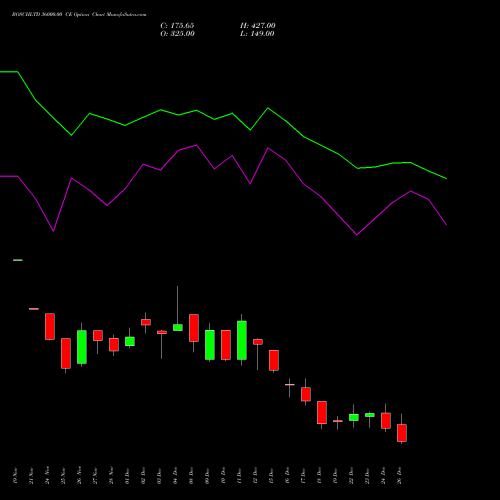
Task: Select the green candle for 22 Dec
Action: pos(354,417)
